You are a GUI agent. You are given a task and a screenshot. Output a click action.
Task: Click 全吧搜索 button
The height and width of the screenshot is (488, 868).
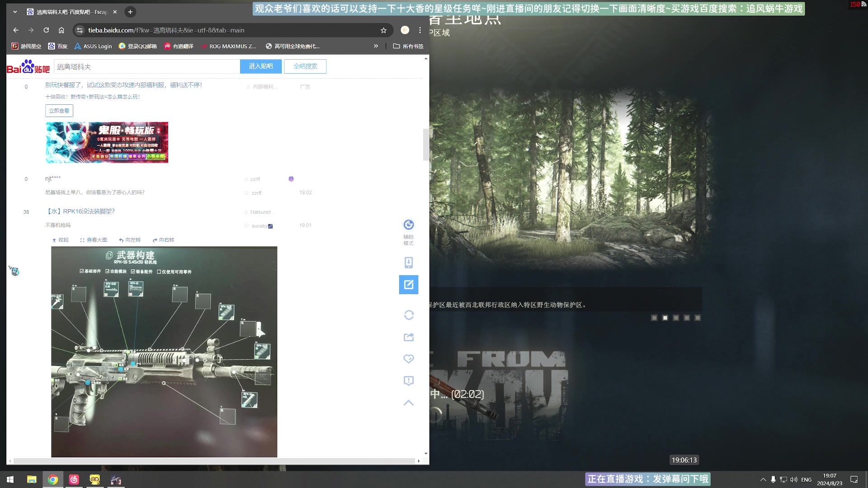305,66
